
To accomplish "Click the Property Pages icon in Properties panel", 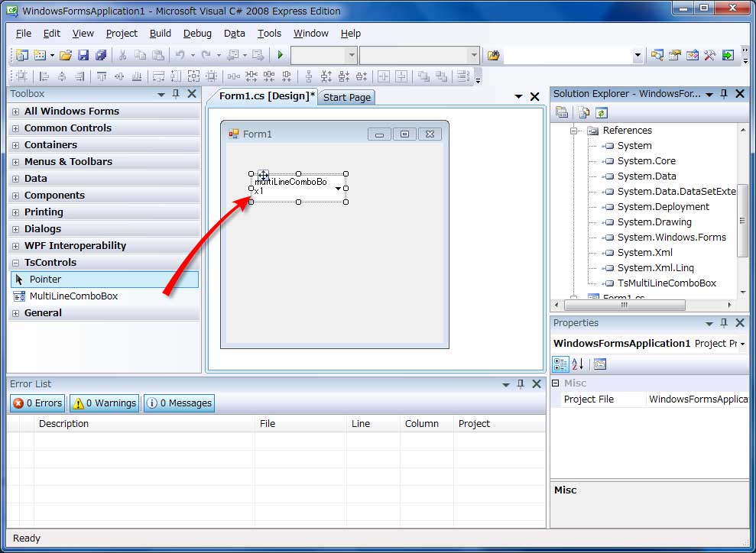I will point(600,364).
